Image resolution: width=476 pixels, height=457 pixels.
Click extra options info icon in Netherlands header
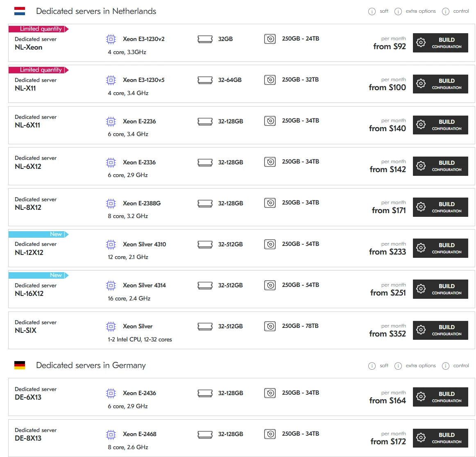click(398, 11)
